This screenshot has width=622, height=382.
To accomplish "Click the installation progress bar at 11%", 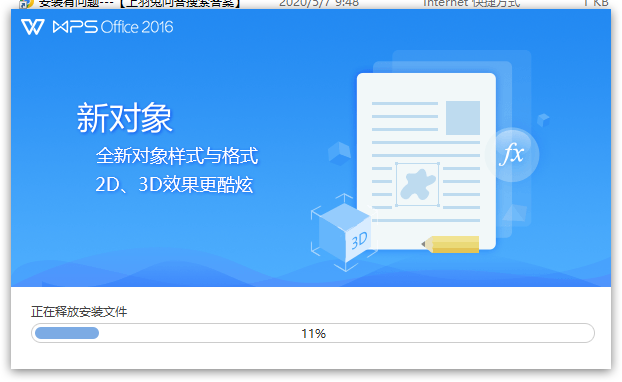I will [313, 333].
